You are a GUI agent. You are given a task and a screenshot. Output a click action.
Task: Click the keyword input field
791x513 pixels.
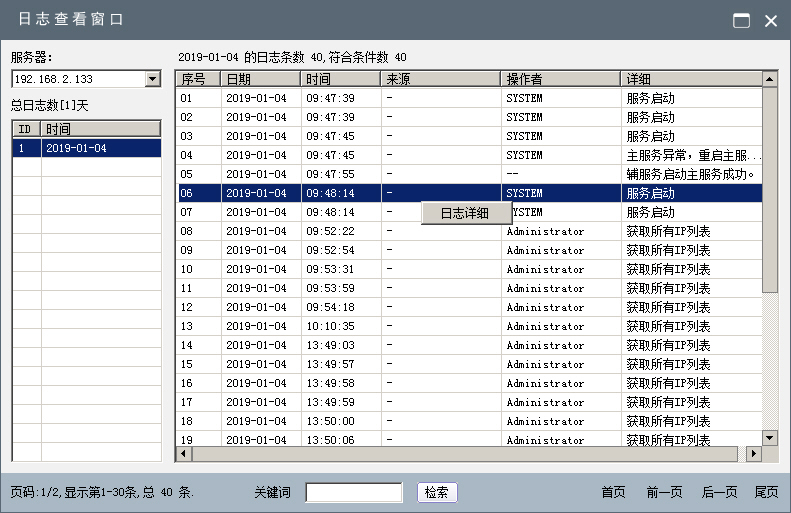point(353,492)
